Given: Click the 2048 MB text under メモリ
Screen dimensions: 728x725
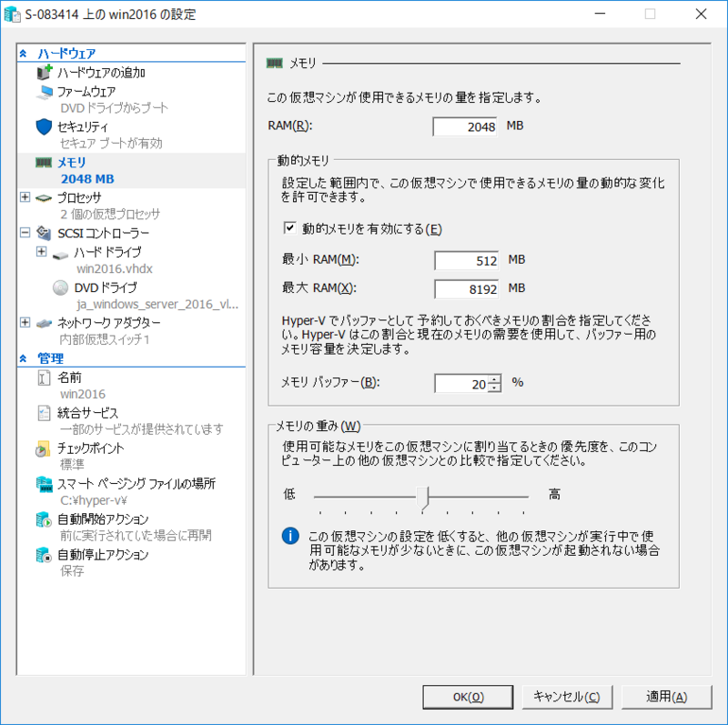Looking at the screenshot, I should pos(87,178).
